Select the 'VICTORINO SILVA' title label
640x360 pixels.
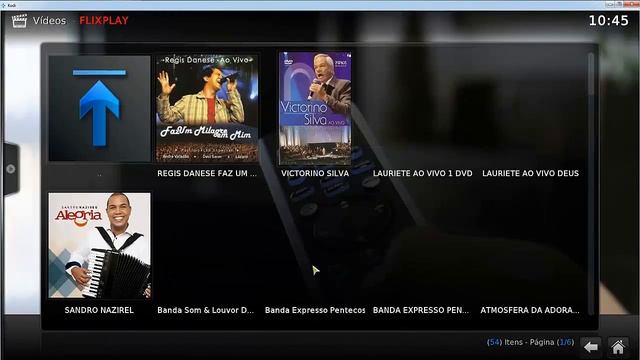point(315,173)
